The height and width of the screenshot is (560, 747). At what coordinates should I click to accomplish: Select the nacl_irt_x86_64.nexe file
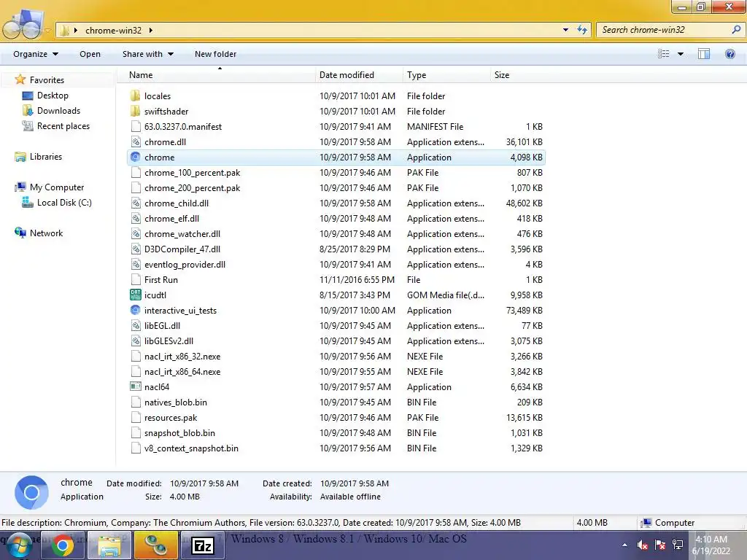pyautogui.click(x=336, y=371)
